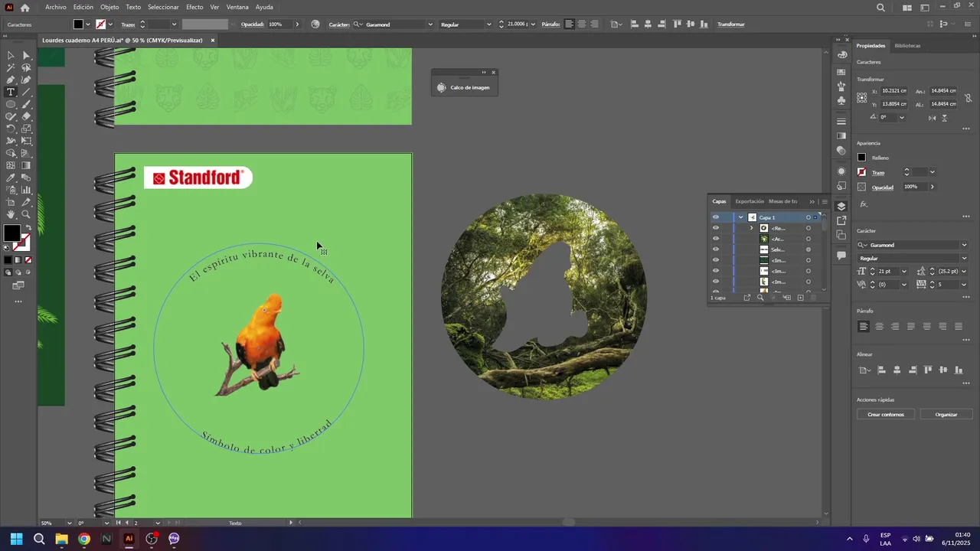Screen dimensions: 980x551
Task: Toggle visibility of Capa 1 layer
Action: [x=716, y=217]
